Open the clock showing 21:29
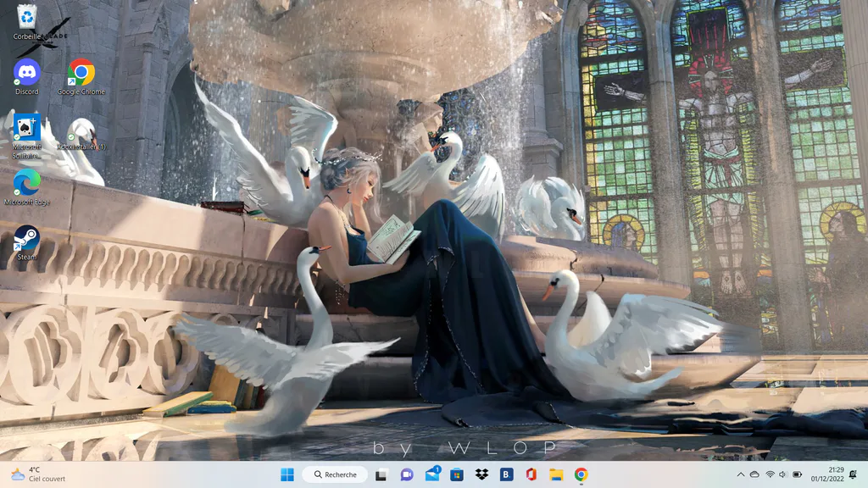 click(x=827, y=474)
